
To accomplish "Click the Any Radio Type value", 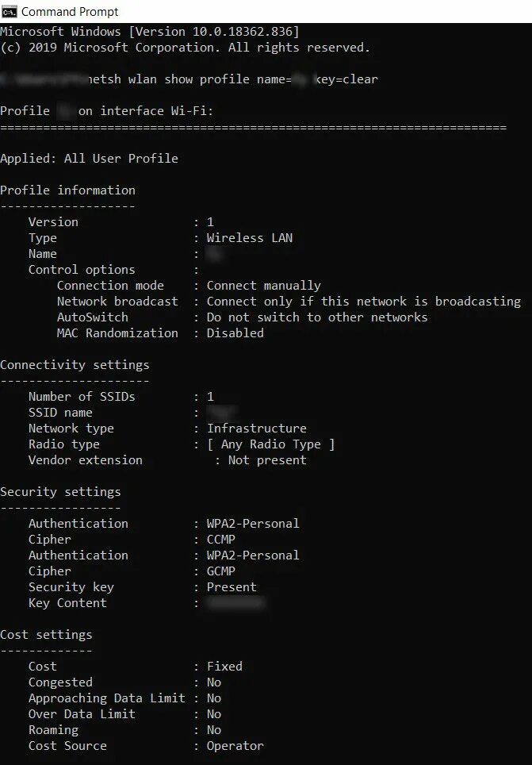I will coord(271,444).
